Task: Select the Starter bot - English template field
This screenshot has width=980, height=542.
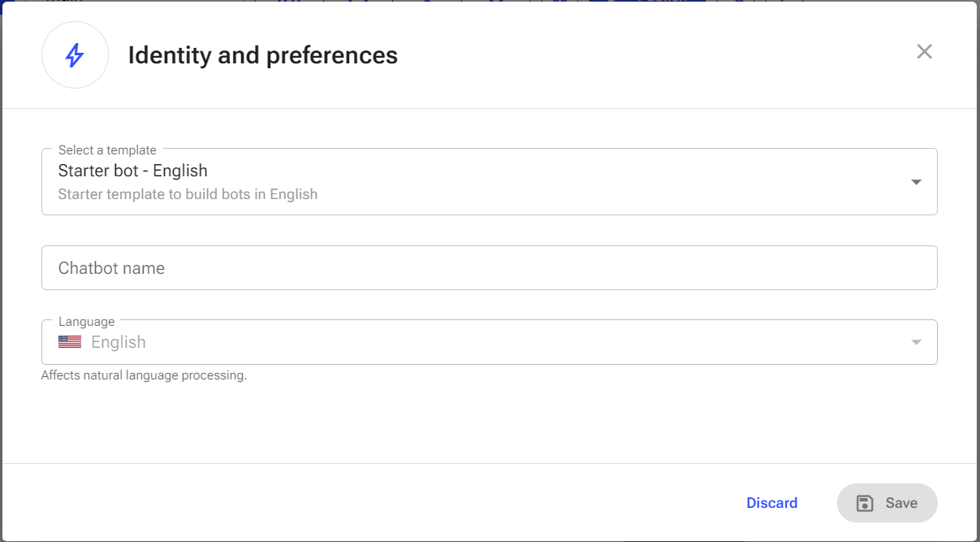Action: click(x=490, y=182)
